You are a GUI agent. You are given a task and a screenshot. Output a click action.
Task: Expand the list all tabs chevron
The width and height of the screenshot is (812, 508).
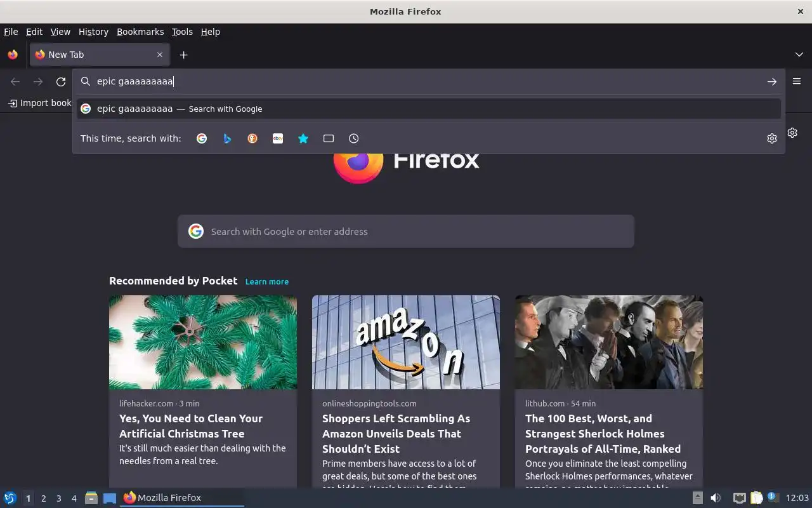click(799, 55)
